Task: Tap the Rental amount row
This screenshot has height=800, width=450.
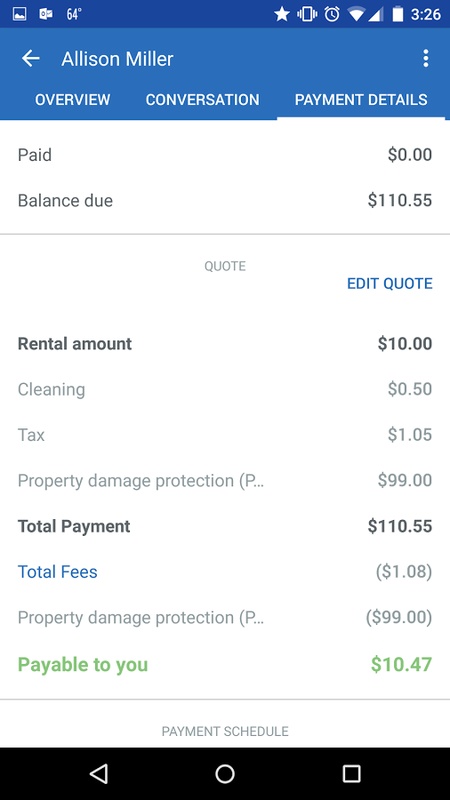Action: pyautogui.click(x=225, y=344)
